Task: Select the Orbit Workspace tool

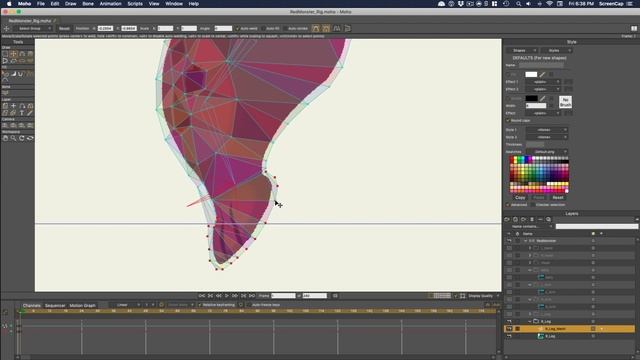Action: 30,138
